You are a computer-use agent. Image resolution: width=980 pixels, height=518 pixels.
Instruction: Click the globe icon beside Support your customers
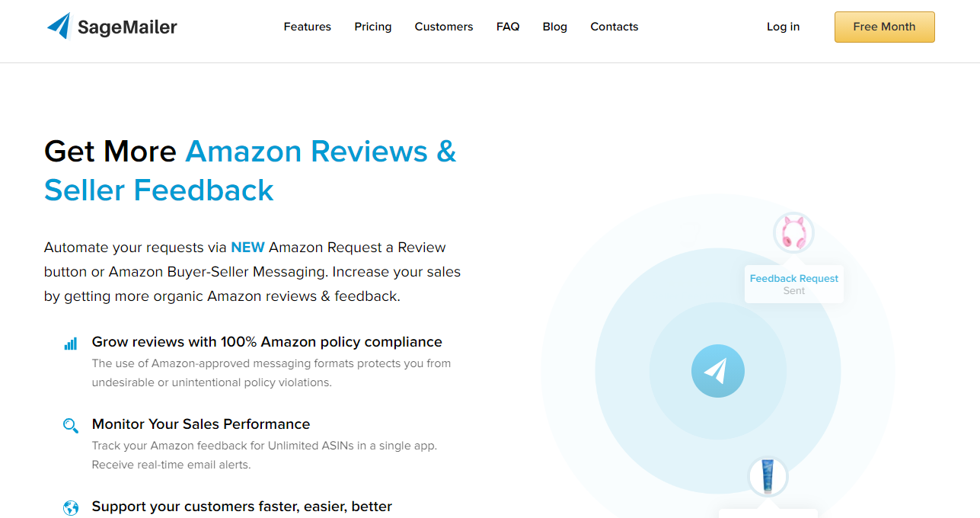point(71,507)
